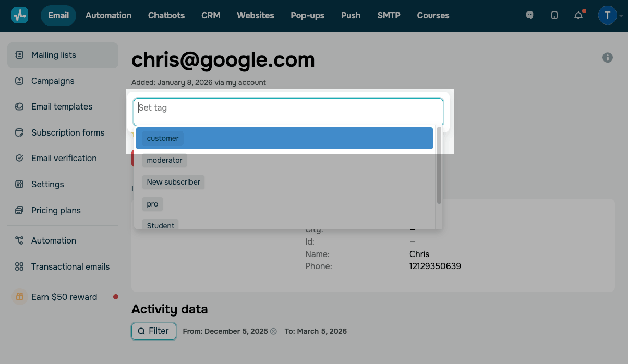Switch to the Automation top tab
This screenshot has height=364, width=628.
pyautogui.click(x=108, y=15)
